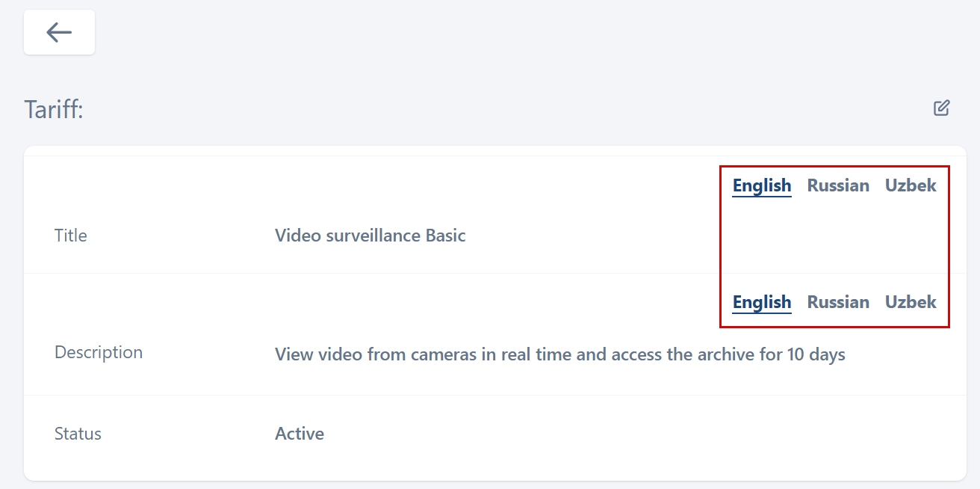Switch Description language to Russian
The width and height of the screenshot is (980, 489).
tap(838, 302)
